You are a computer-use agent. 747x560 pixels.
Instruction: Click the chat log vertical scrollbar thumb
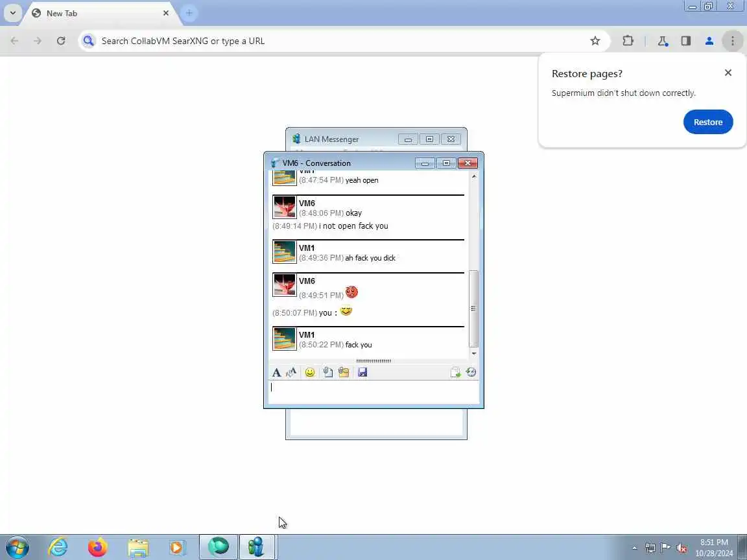point(473,309)
